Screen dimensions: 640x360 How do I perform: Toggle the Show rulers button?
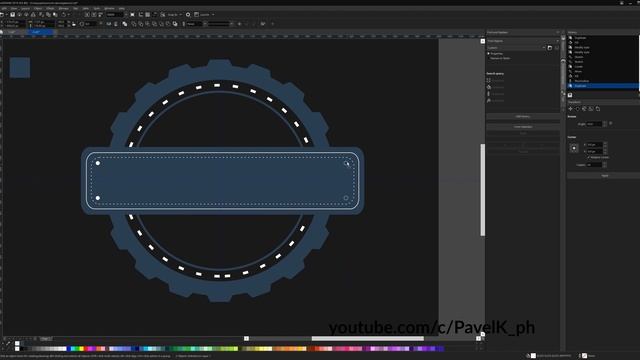(141, 15)
